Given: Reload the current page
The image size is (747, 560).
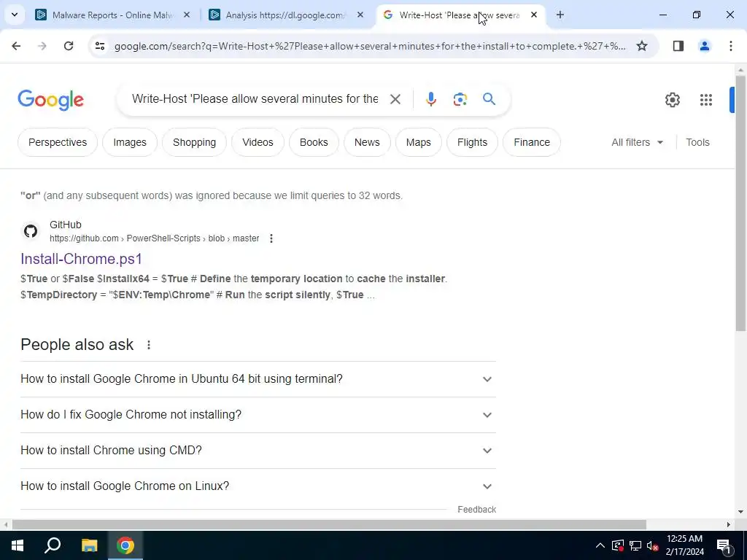Looking at the screenshot, I should coord(69,46).
